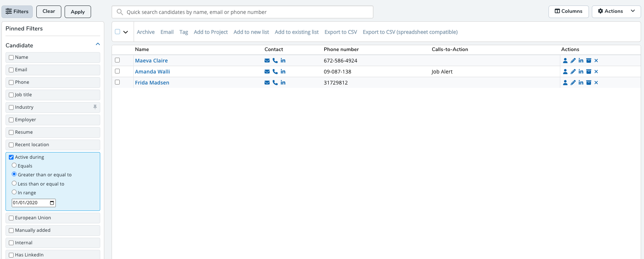The width and height of the screenshot is (644, 259).
Task: Enable the Job title filter checkbox
Action: pyautogui.click(x=11, y=95)
